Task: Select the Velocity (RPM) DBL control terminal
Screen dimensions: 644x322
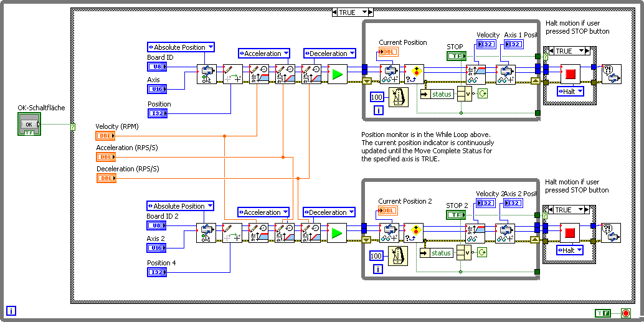Action: click(x=106, y=136)
